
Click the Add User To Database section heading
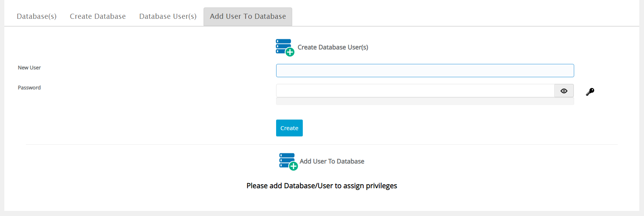coord(332,161)
